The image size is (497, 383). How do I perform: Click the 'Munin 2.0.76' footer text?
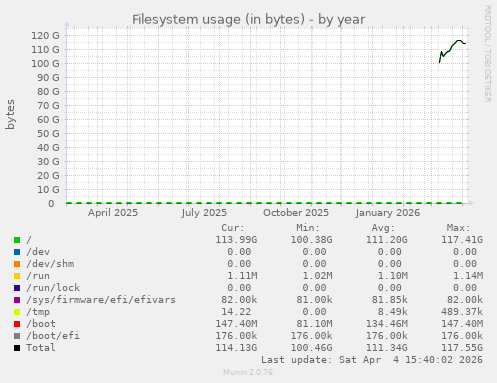click(248, 372)
